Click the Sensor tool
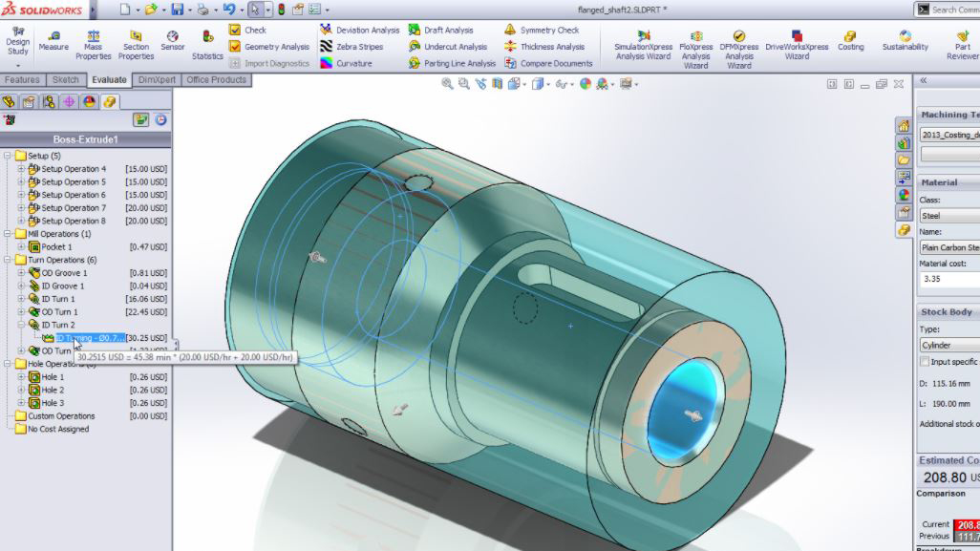980x551 pixels. point(173,41)
